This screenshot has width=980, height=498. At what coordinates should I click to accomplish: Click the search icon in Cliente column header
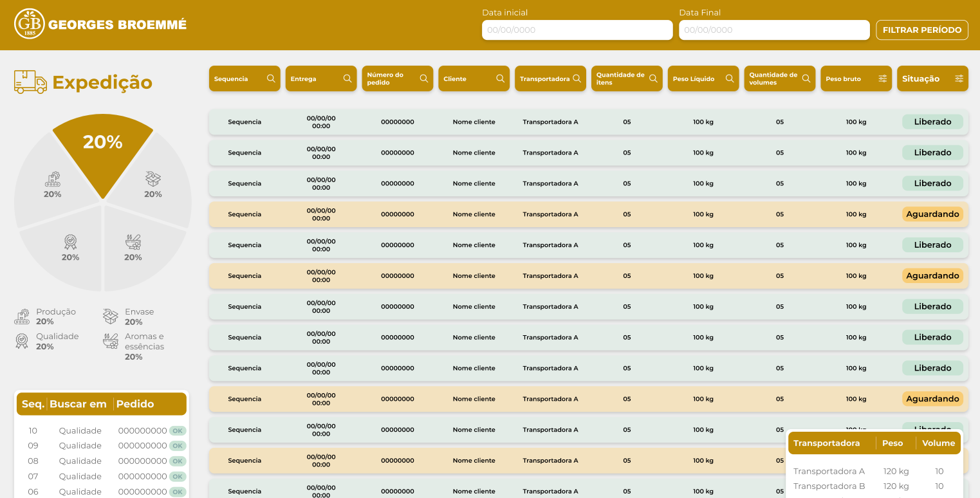(x=500, y=78)
